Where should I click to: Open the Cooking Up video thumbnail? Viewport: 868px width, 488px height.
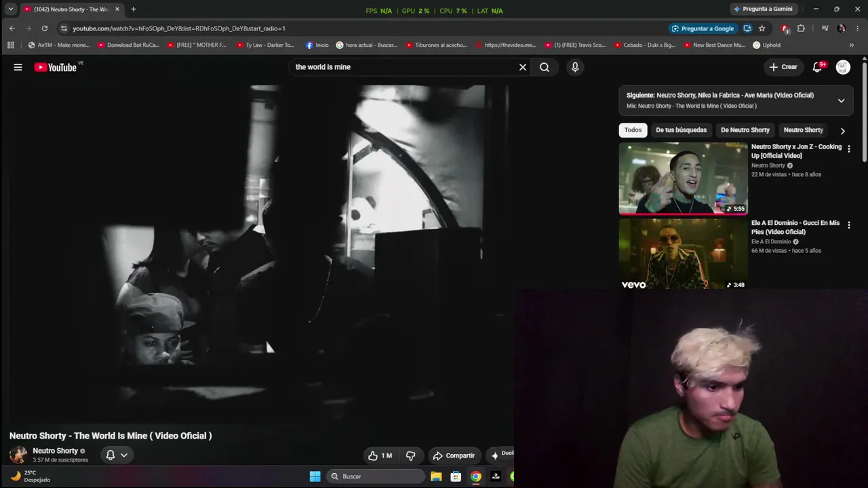tap(683, 178)
